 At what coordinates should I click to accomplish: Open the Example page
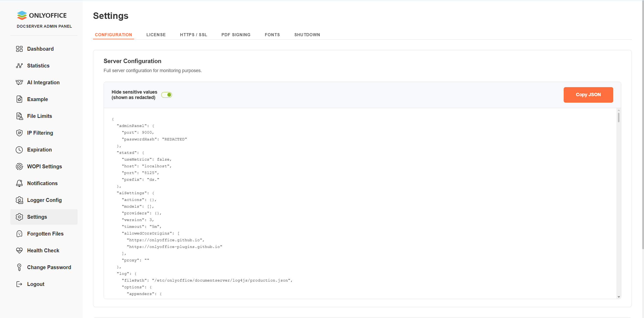pos(37,99)
